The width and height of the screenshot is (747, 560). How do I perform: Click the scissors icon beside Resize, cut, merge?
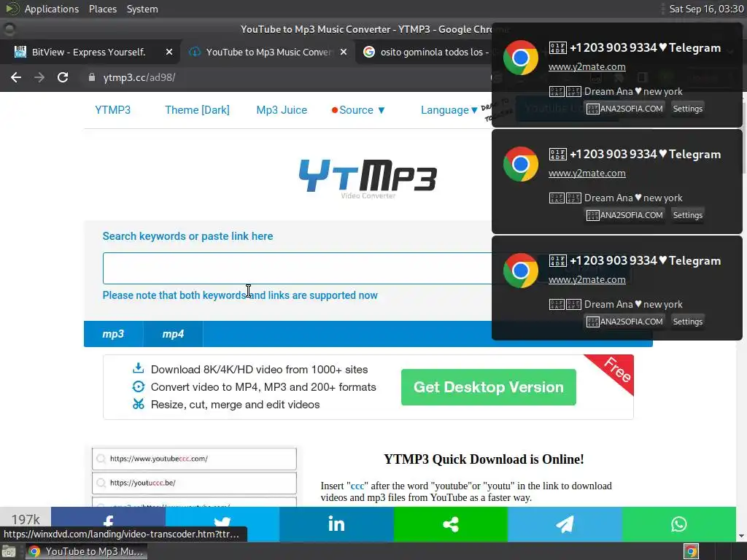point(138,404)
